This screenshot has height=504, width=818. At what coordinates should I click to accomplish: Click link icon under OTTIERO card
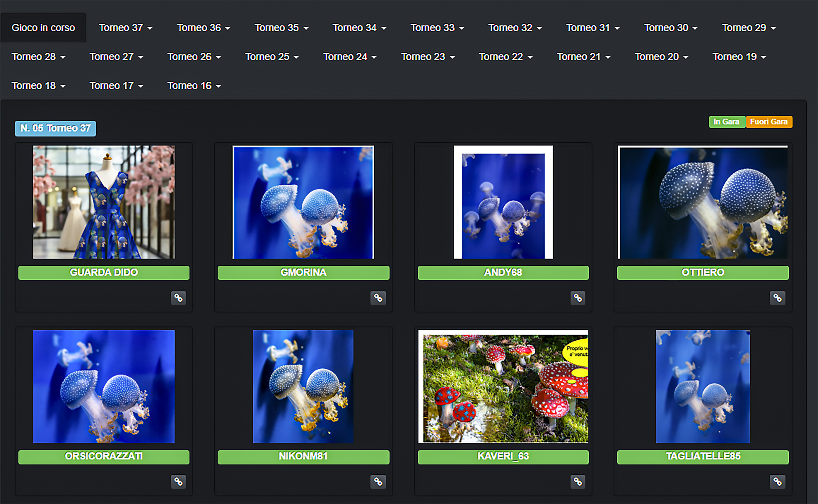[x=777, y=298]
